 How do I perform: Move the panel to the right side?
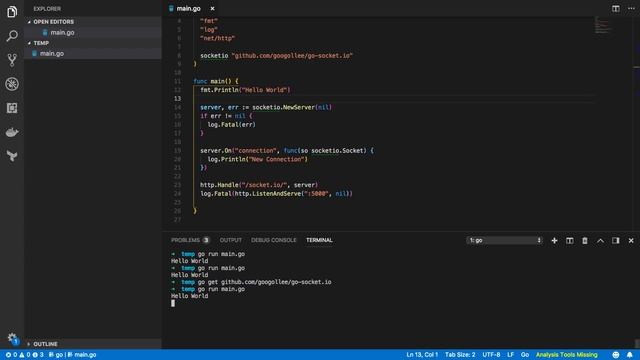coord(616,240)
